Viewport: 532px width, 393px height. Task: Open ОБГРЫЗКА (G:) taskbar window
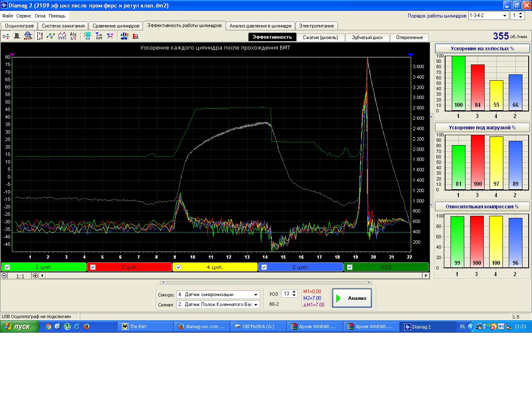coord(259,326)
